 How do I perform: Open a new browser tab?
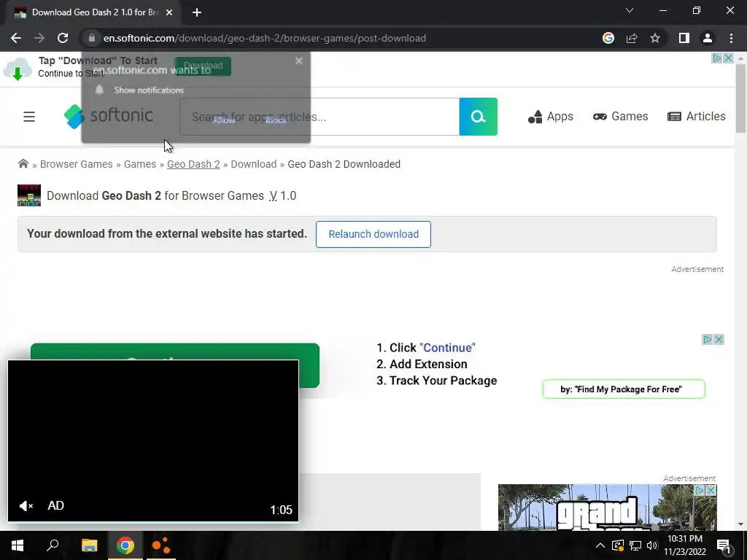[197, 12]
